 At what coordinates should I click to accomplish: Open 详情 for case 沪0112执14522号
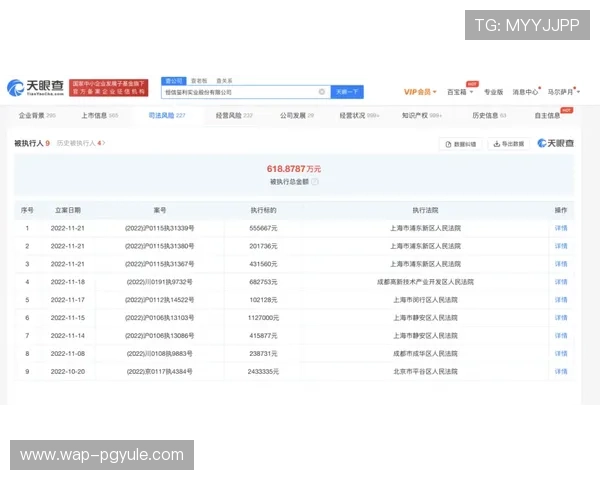coord(561,300)
